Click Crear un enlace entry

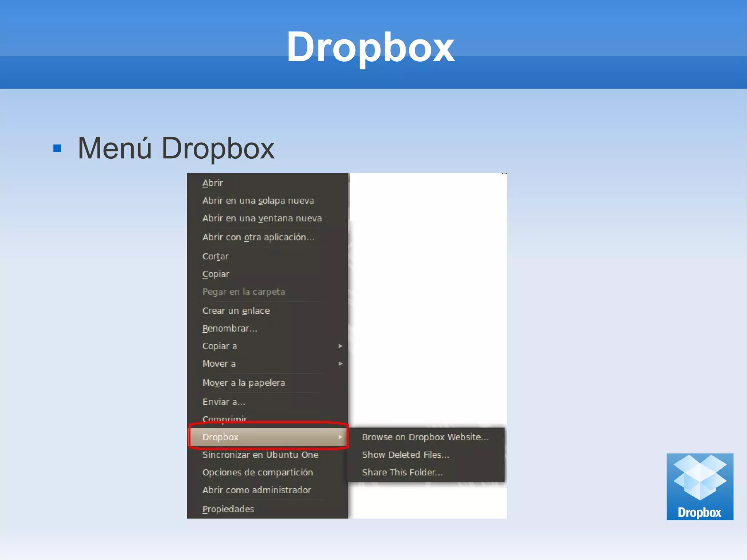267,311
